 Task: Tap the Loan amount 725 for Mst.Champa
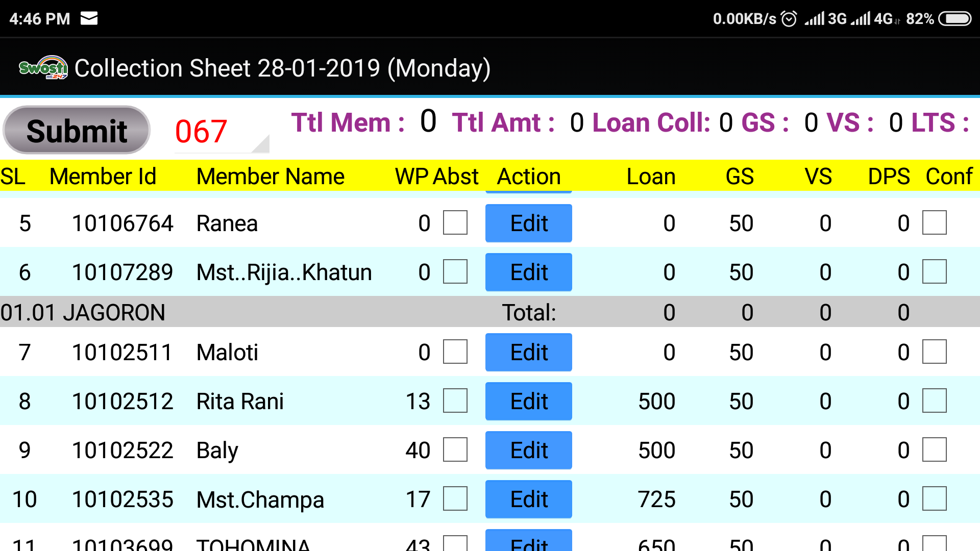tap(656, 499)
